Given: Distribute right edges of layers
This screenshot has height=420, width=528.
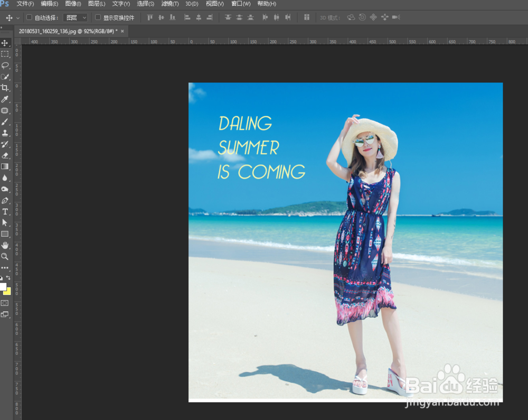Looking at the screenshot, I should tap(288, 17).
